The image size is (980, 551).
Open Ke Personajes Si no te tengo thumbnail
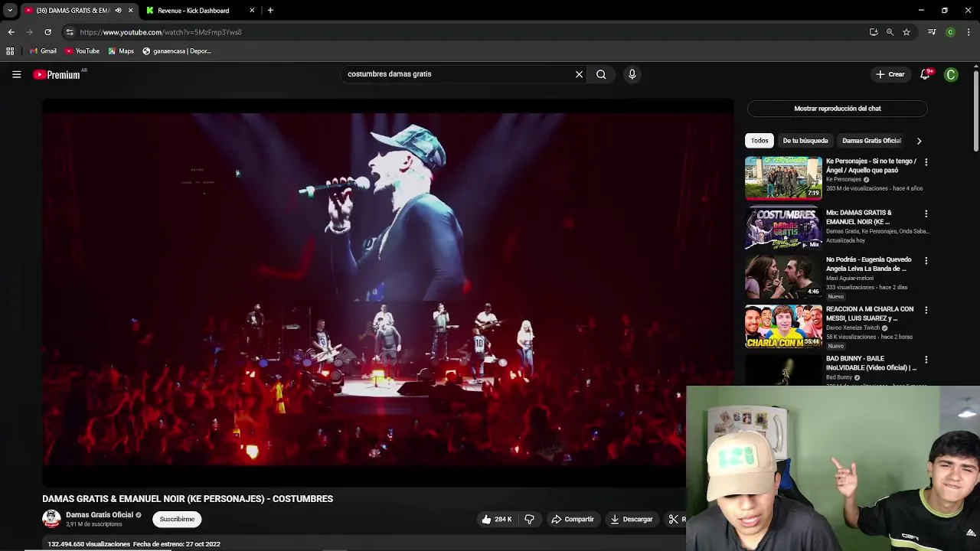pos(783,178)
